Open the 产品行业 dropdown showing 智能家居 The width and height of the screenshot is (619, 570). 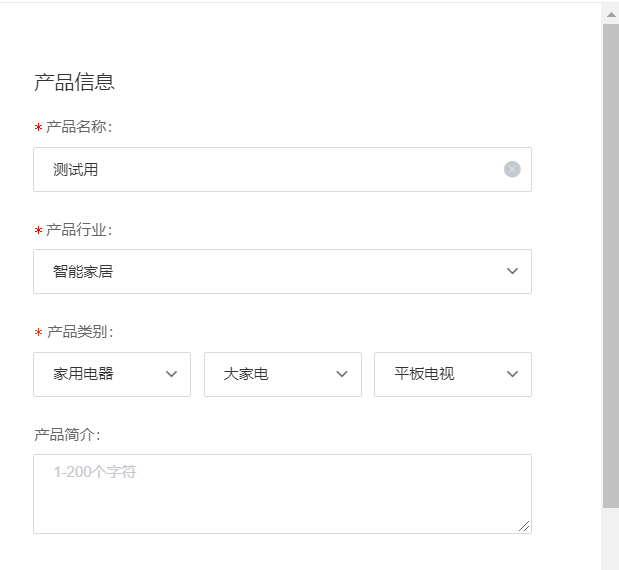pos(270,271)
